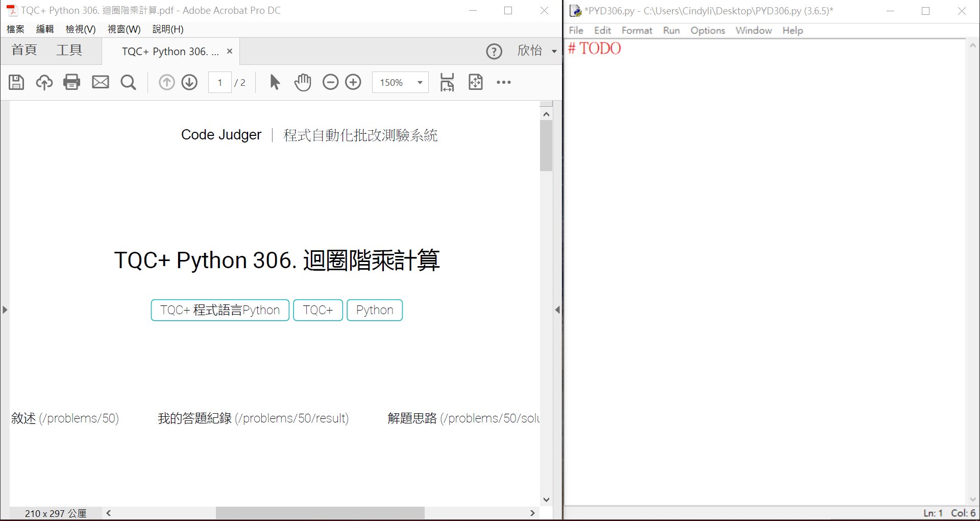
Task: Open the Window menu in IDLE
Action: click(753, 30)
